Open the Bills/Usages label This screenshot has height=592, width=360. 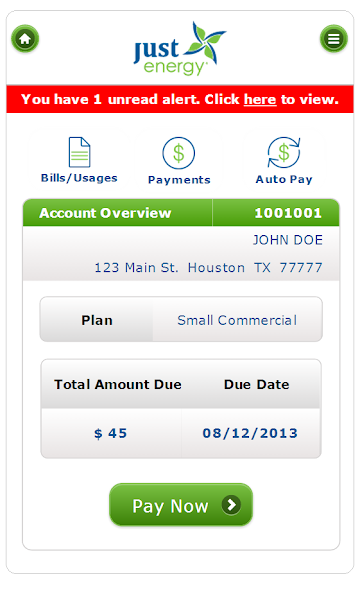point(79,178)
